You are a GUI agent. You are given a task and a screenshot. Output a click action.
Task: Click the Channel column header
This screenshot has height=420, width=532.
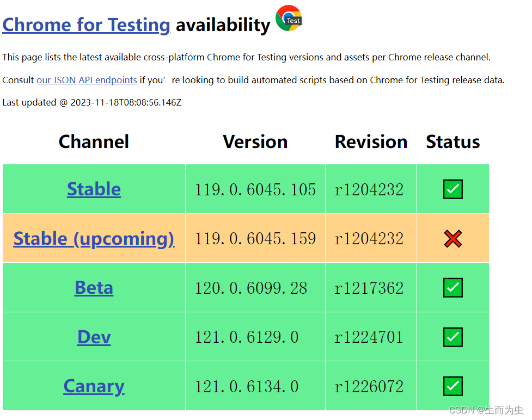(x=94, y=141)
